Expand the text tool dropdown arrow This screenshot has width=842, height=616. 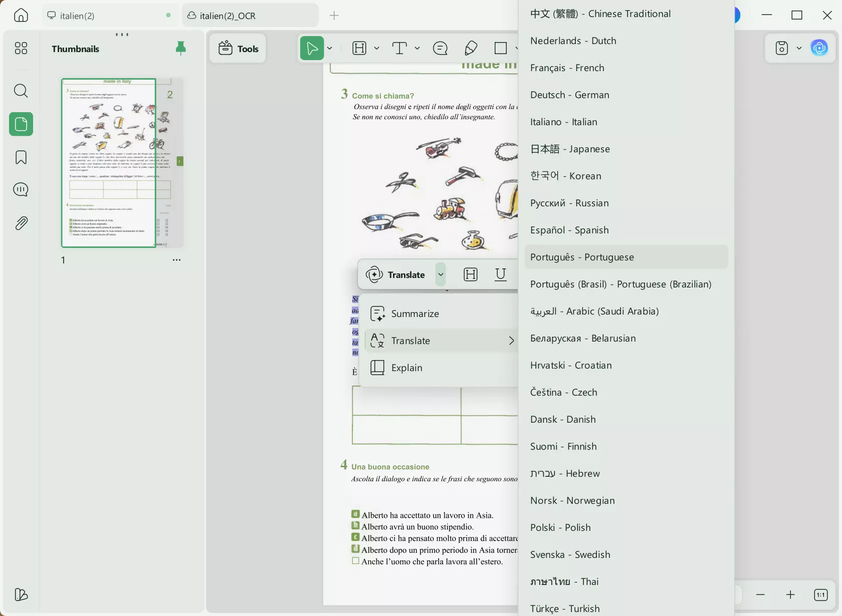click(x=417, y=49)
